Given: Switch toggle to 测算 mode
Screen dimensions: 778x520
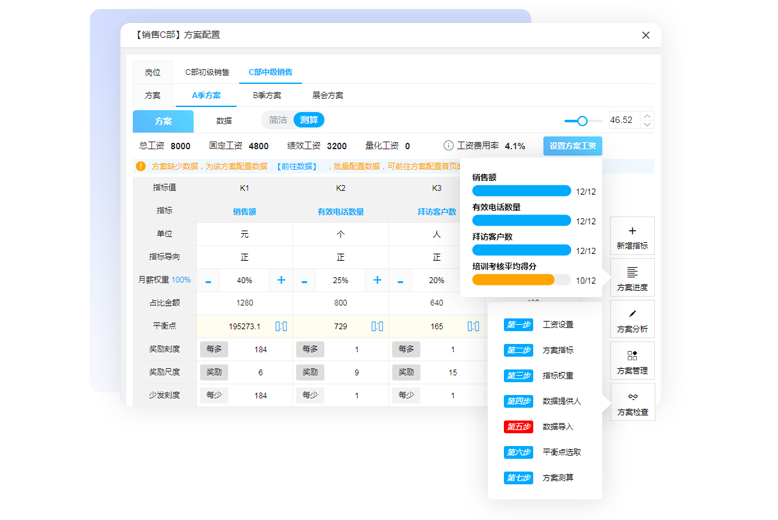Looking at the screenshot, I should [x=309, y=120].
